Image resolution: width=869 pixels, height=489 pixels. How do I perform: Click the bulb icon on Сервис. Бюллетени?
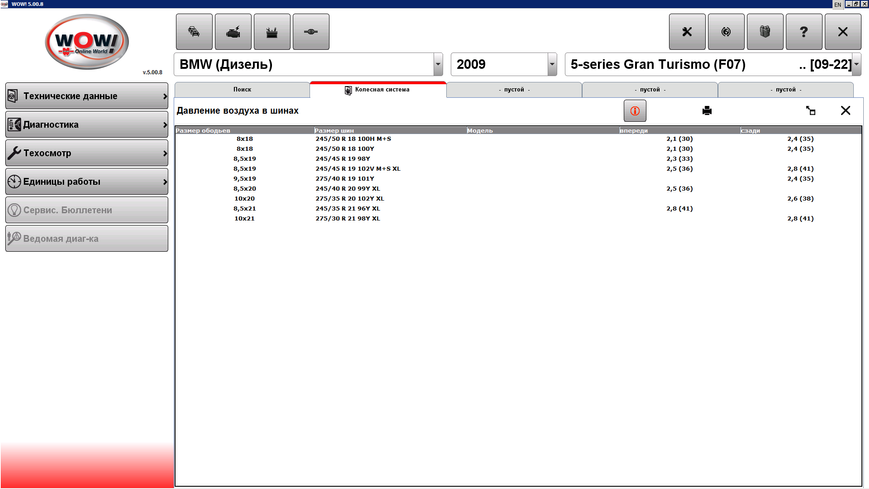click(14, 210)
